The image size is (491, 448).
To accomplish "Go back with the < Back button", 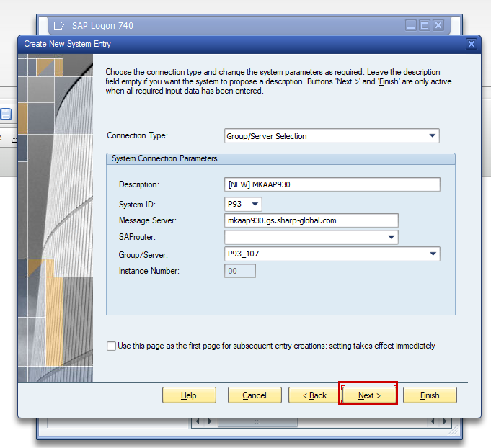I will pos(314,395).
